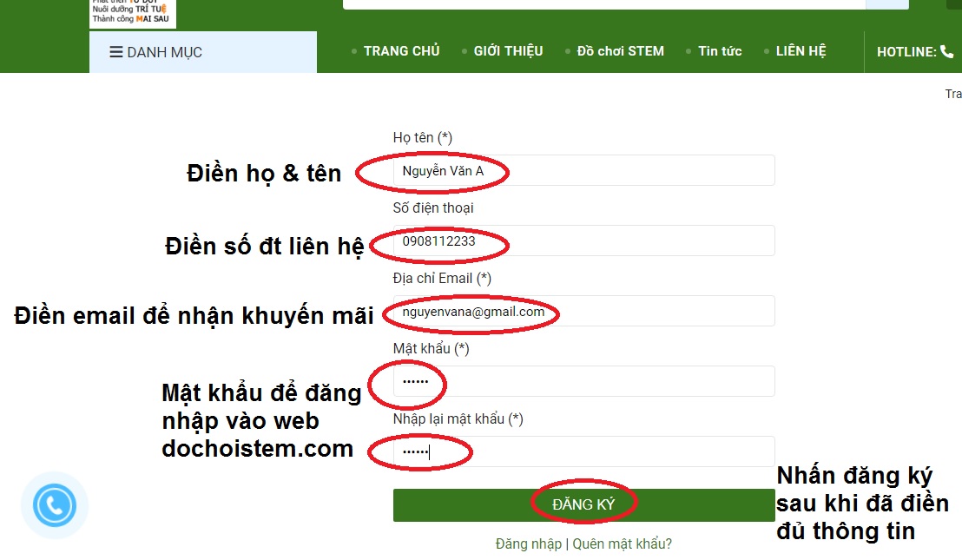Follow the Đăng nhập link
This screenshot has height=560, width=962.
529,544
